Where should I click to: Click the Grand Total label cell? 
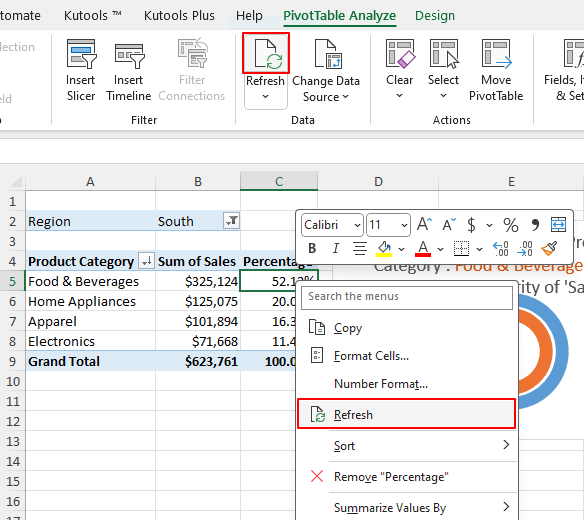click(91, 361)
